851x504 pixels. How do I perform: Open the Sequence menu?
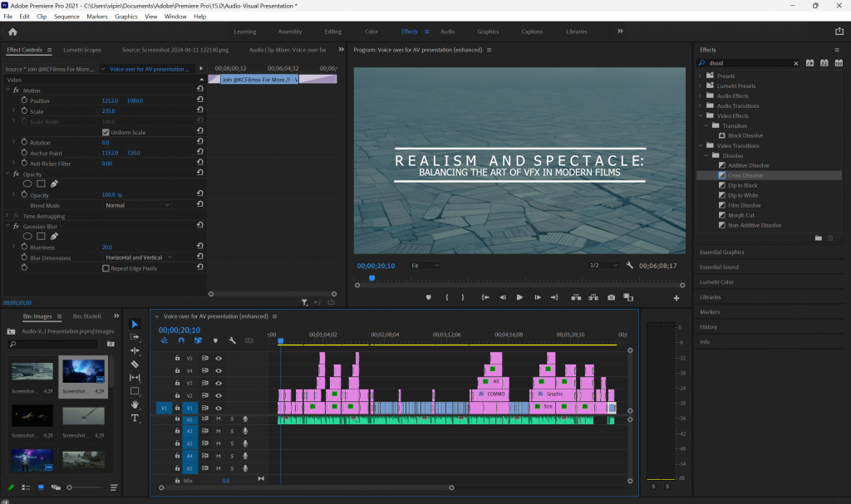click(66, 17)
